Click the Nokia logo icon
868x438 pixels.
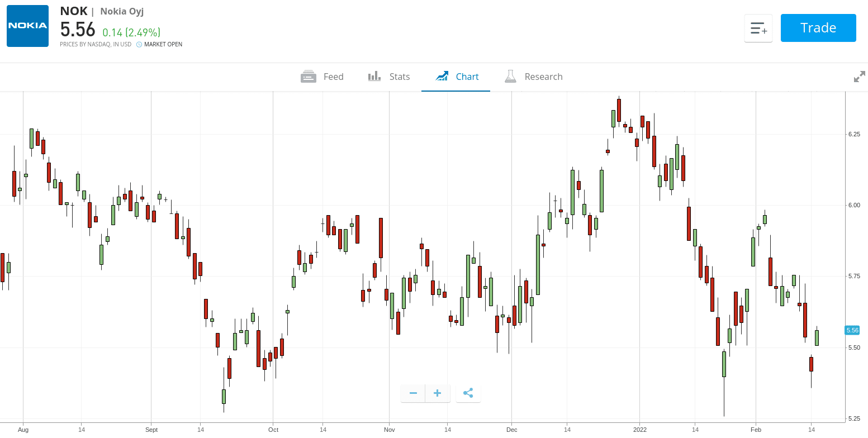click(27, 26)
